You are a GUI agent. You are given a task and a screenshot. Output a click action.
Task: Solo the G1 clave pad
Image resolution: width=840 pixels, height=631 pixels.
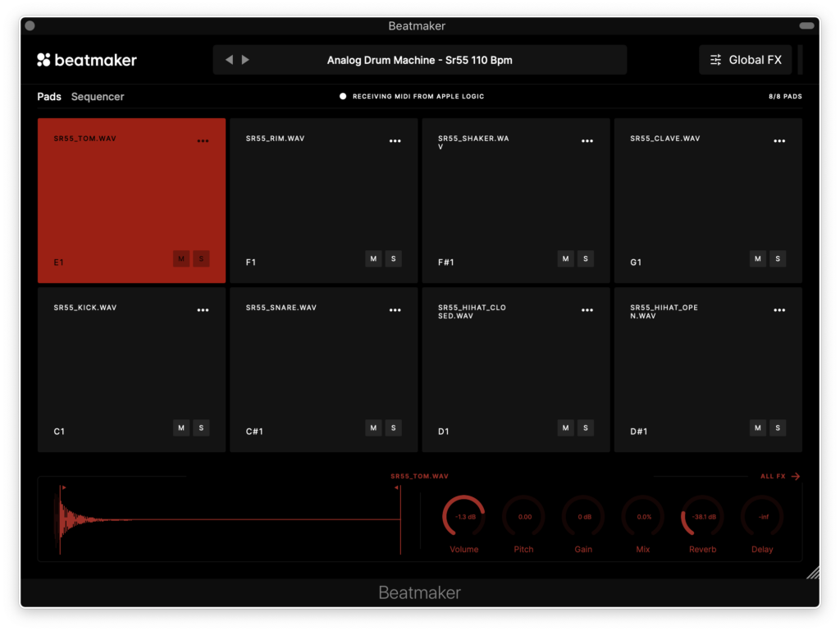[x=778, y=258]
